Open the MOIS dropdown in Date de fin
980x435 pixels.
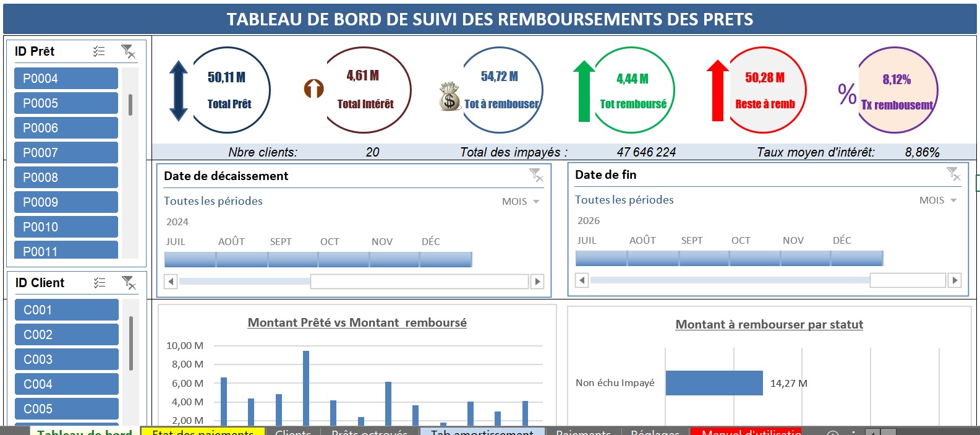[x=938, y=200]
